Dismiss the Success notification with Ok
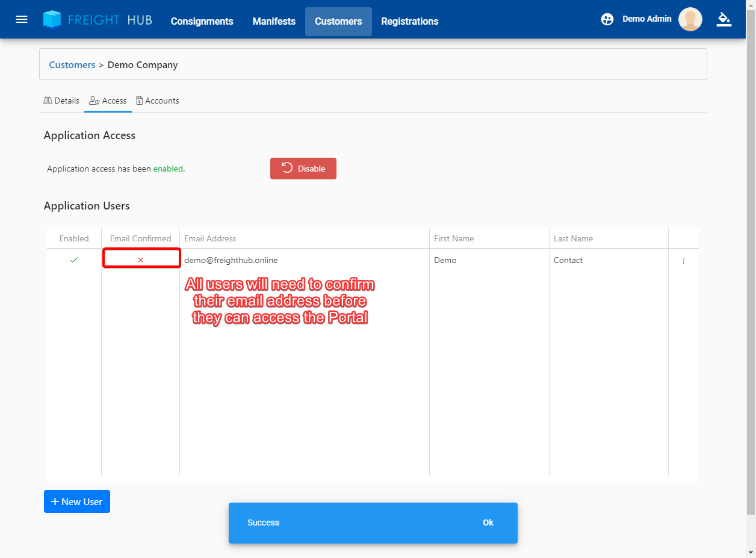The height and width of the screenshot is (558, 756). [x=488, y=522]
